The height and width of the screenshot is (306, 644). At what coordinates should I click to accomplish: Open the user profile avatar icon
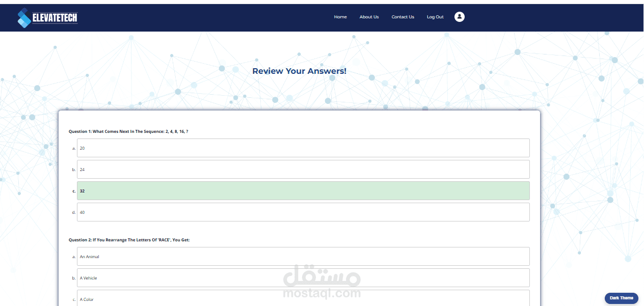coord(460,17)
